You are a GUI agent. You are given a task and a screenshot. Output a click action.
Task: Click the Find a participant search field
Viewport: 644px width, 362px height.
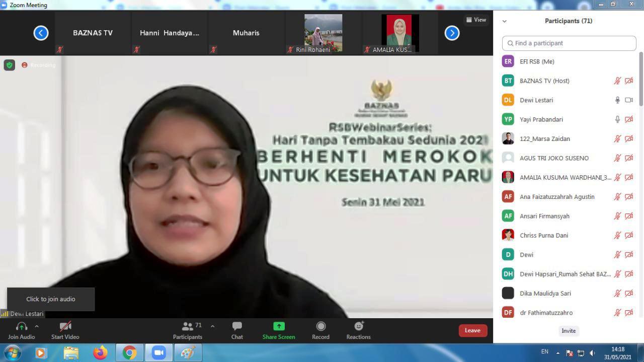coord(569,43)
